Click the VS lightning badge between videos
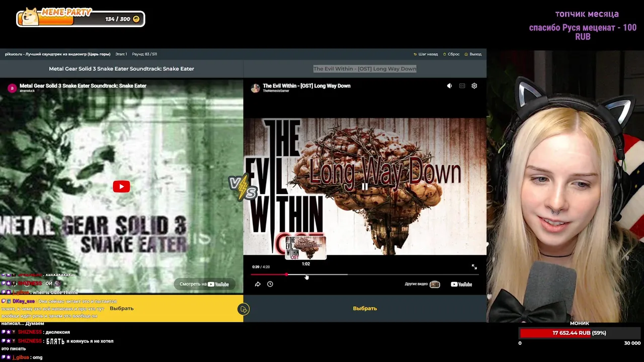Viewport: 644px width, 362px height. (x=244, y=187)
